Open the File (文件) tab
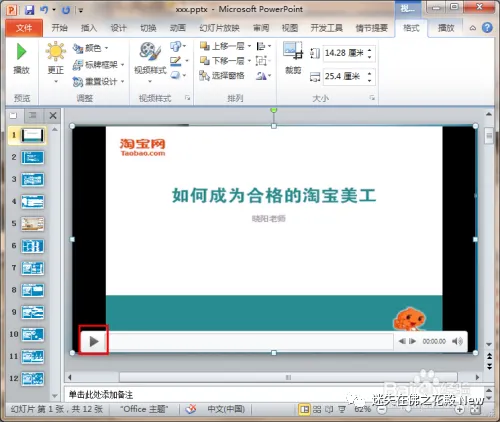 coord(24,28)
